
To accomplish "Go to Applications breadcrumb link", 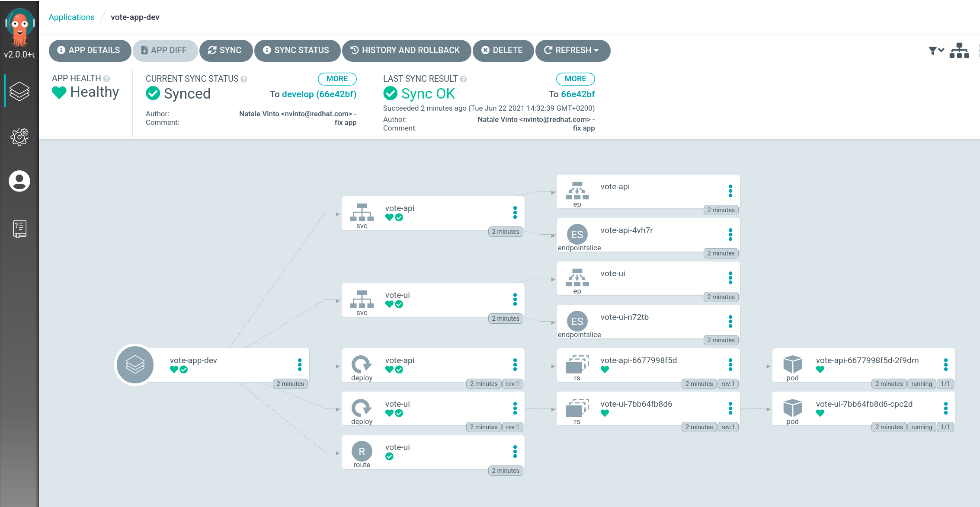I will [x=71, y=17].
